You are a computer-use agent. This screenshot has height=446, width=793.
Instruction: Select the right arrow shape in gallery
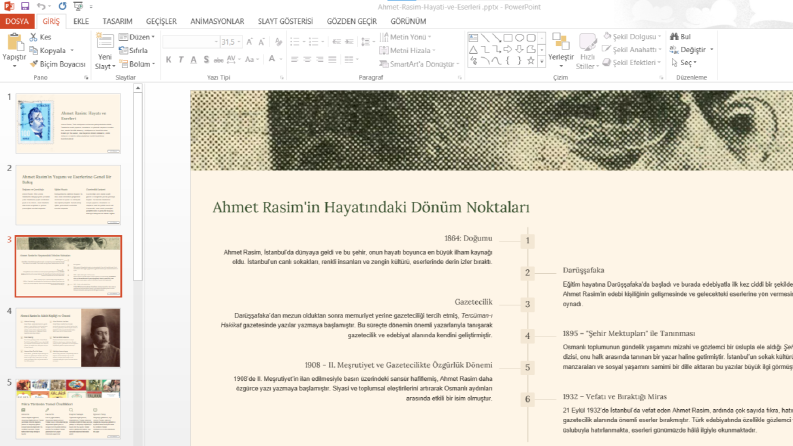coord(508,49)
